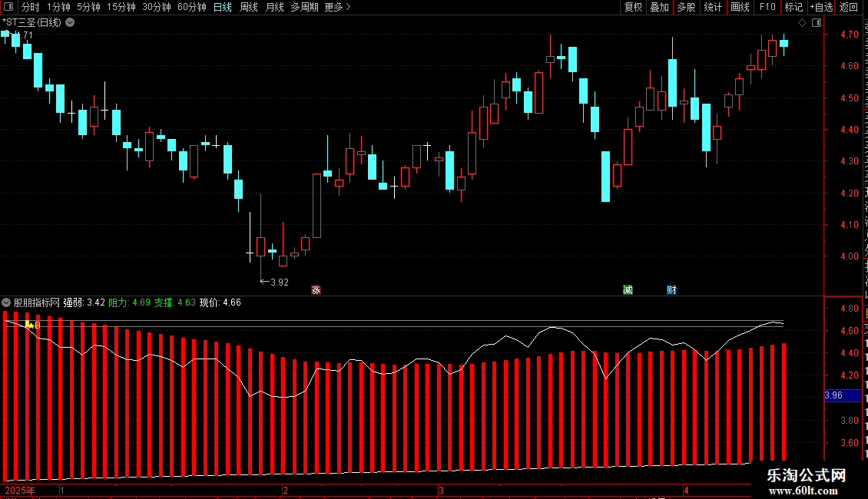The image size is (868, 499).
Task: Click the 叠加 overlay button
Action: pos(659,7)
